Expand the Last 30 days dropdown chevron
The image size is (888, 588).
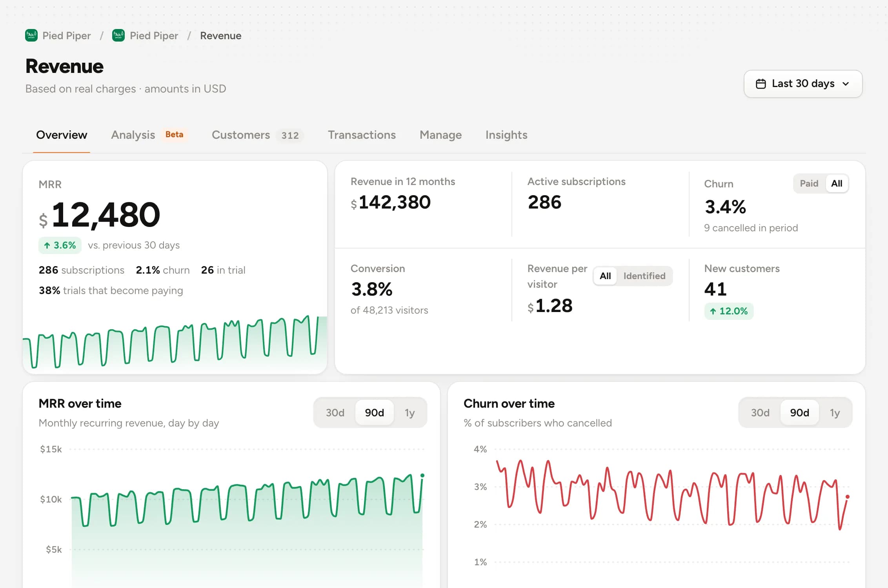(846, 84)
